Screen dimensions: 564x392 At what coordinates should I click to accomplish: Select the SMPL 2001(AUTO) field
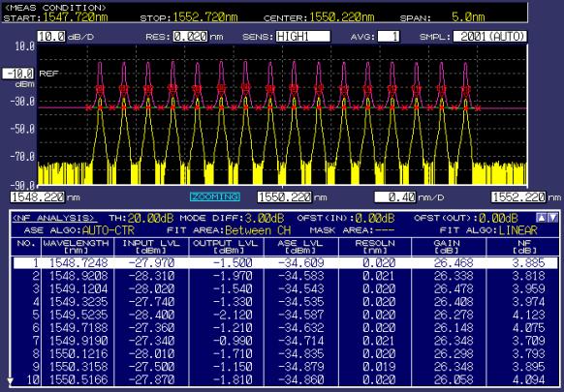click(490, 36)
